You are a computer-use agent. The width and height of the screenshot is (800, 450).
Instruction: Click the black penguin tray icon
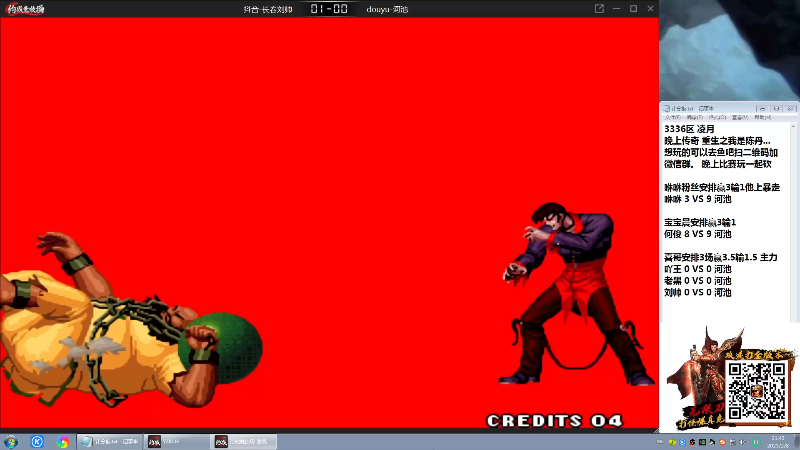712,442
